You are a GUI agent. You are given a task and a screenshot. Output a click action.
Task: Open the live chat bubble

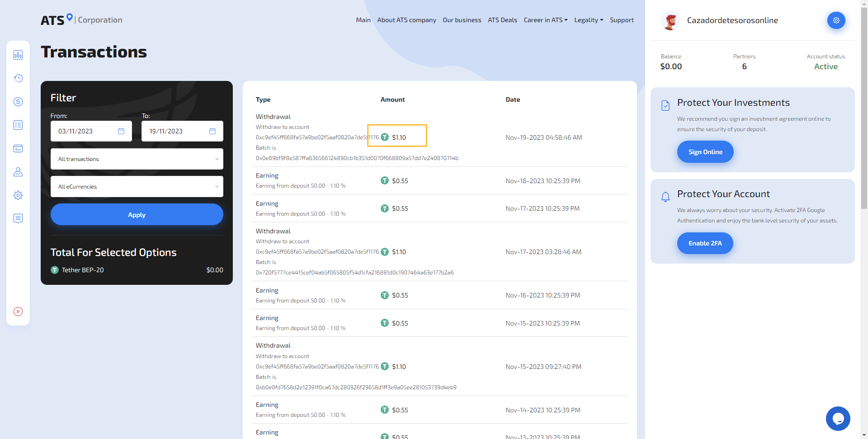(x=838, y=419)
